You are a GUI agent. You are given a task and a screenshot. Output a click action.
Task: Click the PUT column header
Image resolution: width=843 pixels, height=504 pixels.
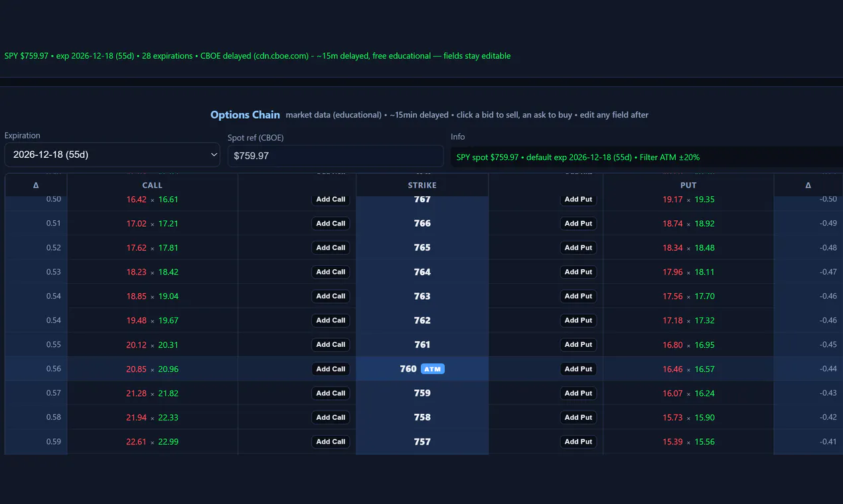(688, 186)
